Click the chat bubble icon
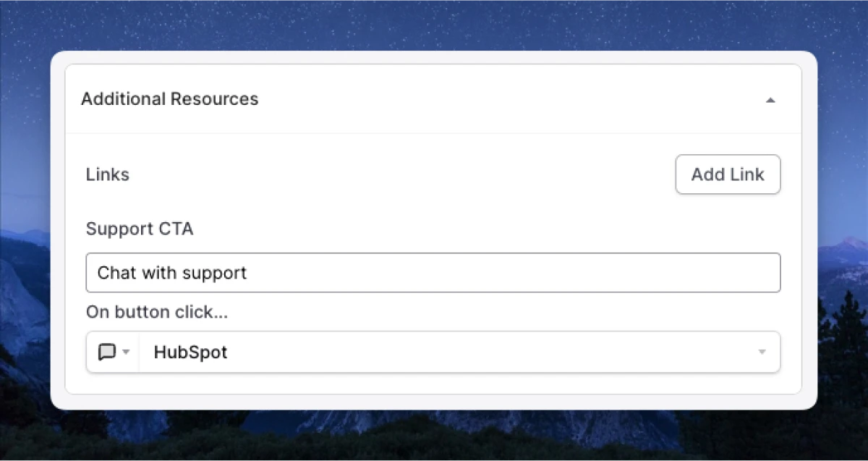The height and width of the screenshot is (461, 868). coord(106,352)
